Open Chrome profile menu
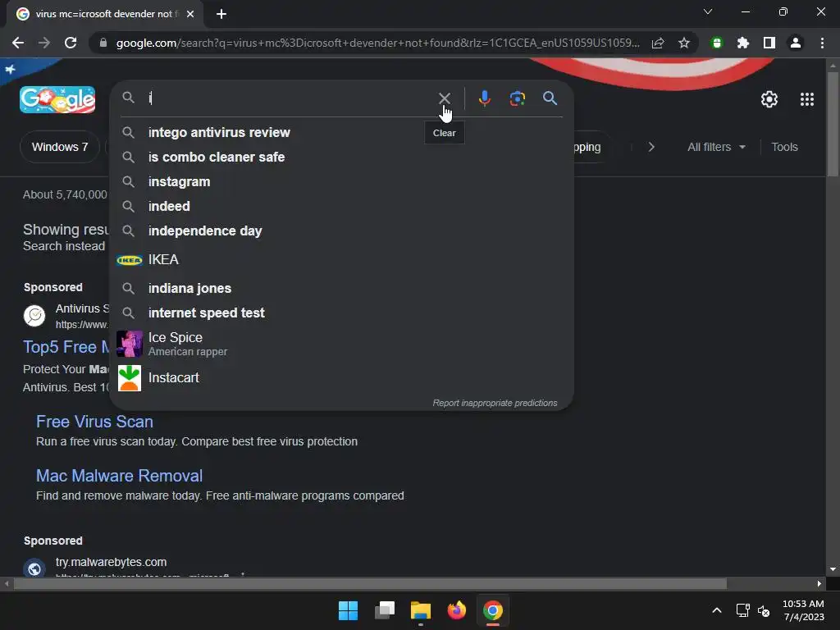The image size is (840, 630). [796, 43]
